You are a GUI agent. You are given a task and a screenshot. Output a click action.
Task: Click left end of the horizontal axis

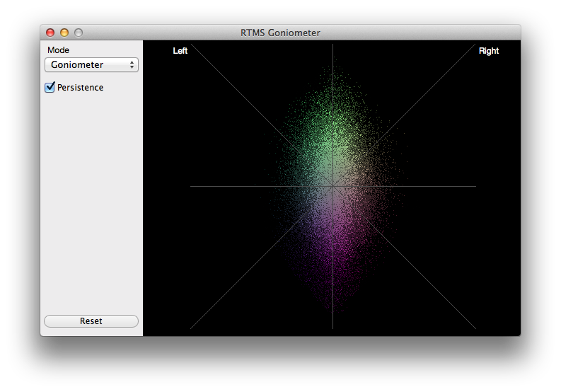[192, 187]
